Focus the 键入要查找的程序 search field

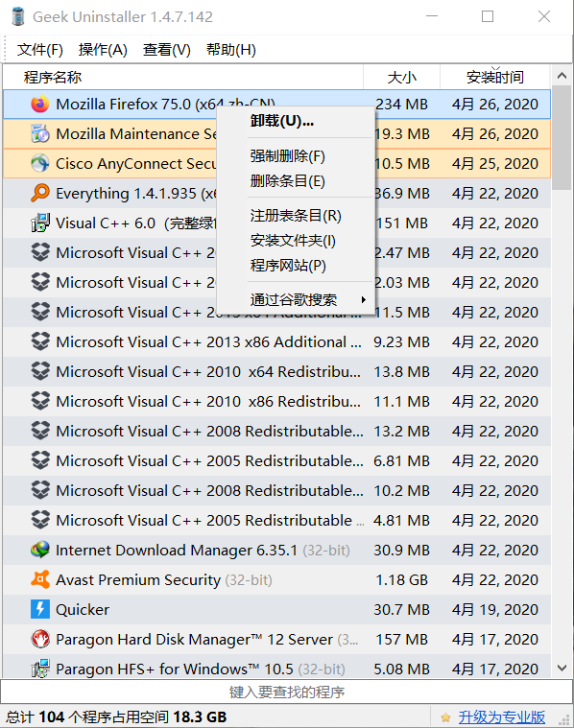click(287, 692)
